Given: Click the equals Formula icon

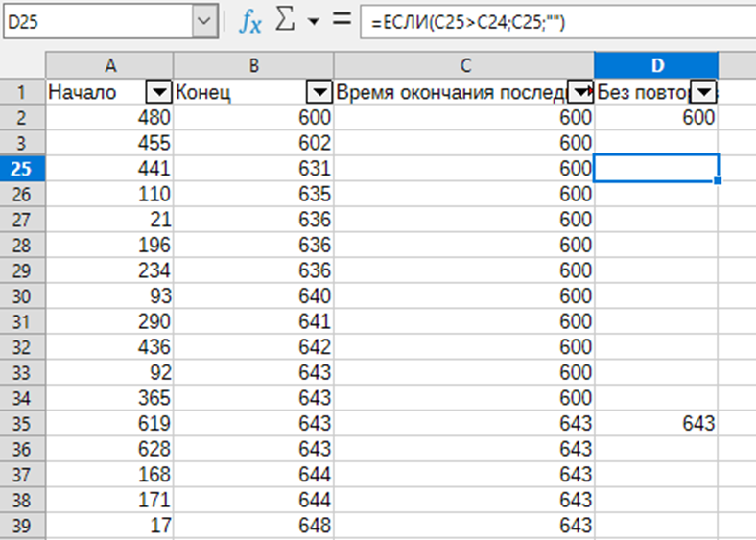Looking at the screenshot, I should (x=341, y=21).
